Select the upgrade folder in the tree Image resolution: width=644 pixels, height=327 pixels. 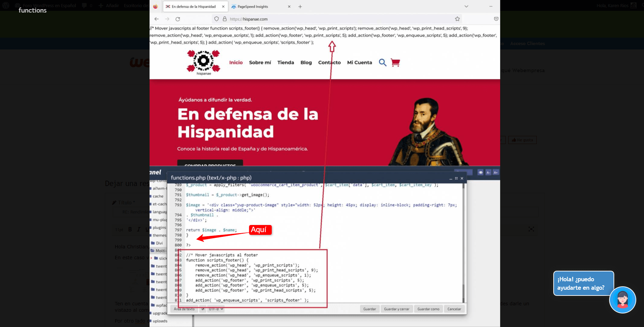[159, 313]
